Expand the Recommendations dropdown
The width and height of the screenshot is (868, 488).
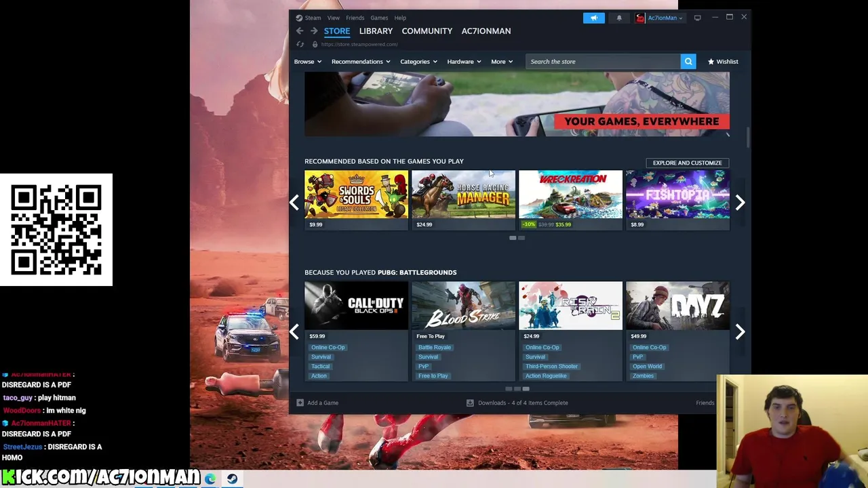[361, 62]
